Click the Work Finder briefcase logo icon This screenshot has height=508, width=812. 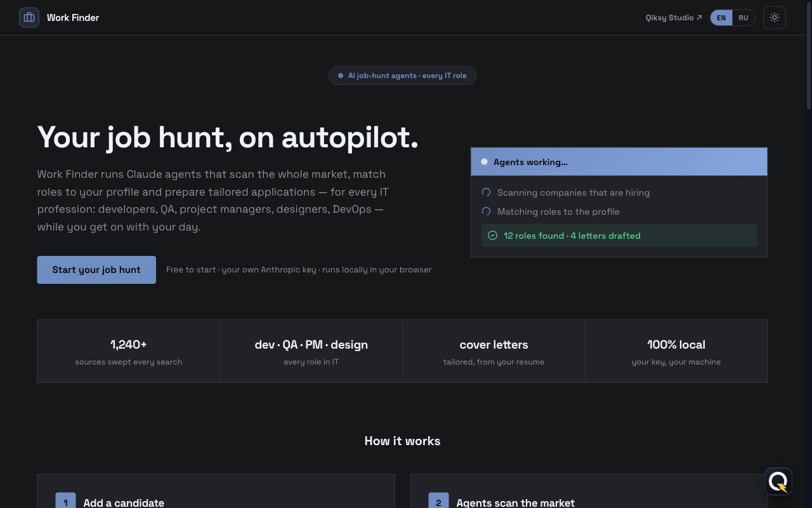29,18
